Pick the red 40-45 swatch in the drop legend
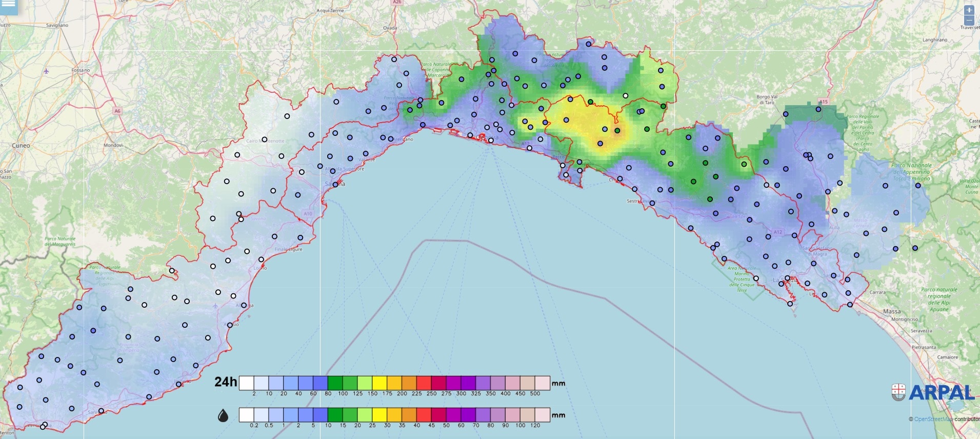 pyautogui.click(x=424, y=415)
